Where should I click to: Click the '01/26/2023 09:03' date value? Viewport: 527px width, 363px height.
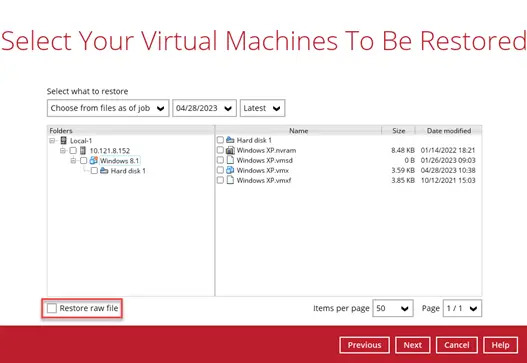448,160
